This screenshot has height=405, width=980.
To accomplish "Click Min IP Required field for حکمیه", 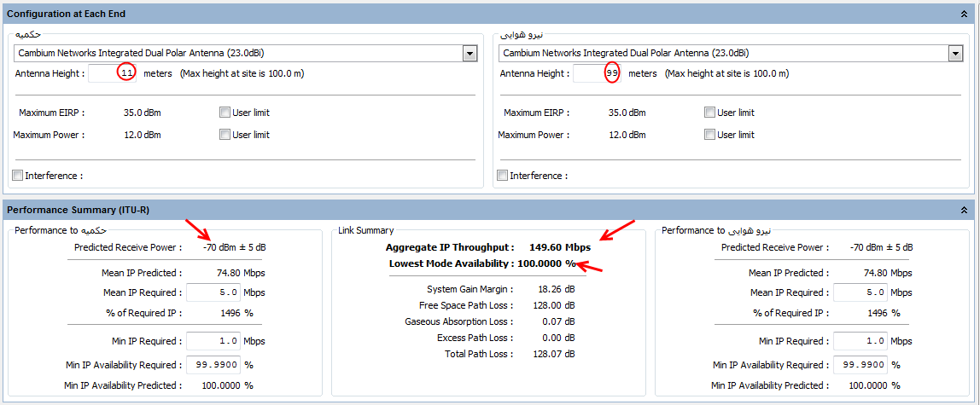I will (x=213, y=341).
